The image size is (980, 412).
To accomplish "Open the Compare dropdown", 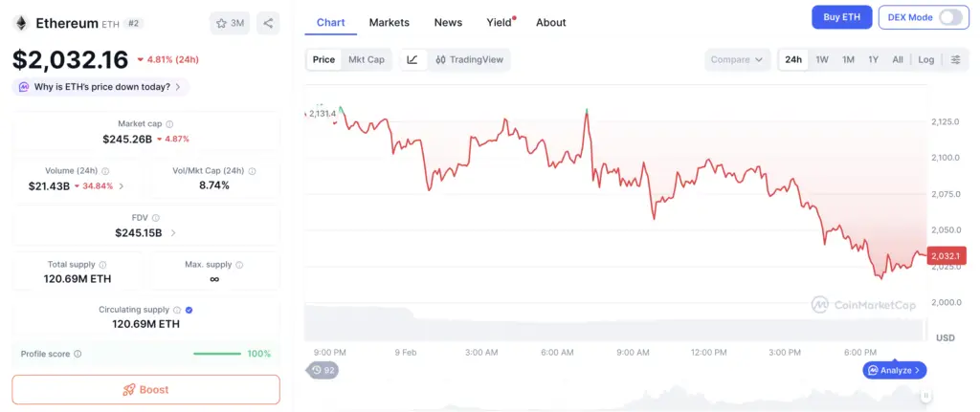I will point(737,59).
